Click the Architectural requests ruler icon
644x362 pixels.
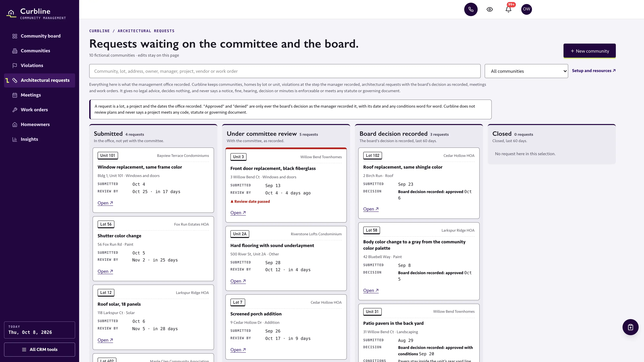15,80
